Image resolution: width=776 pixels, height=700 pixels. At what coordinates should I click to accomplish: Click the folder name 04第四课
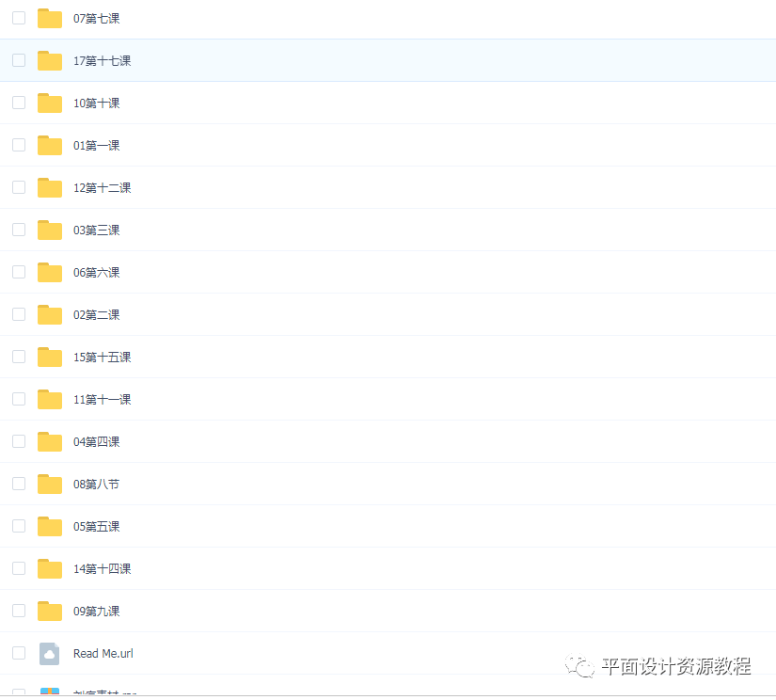point(97,442)
